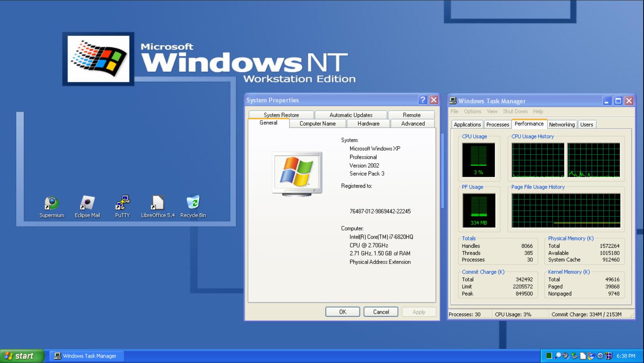Select the PuTTY desktop shortcut

[x=123, y=207]
